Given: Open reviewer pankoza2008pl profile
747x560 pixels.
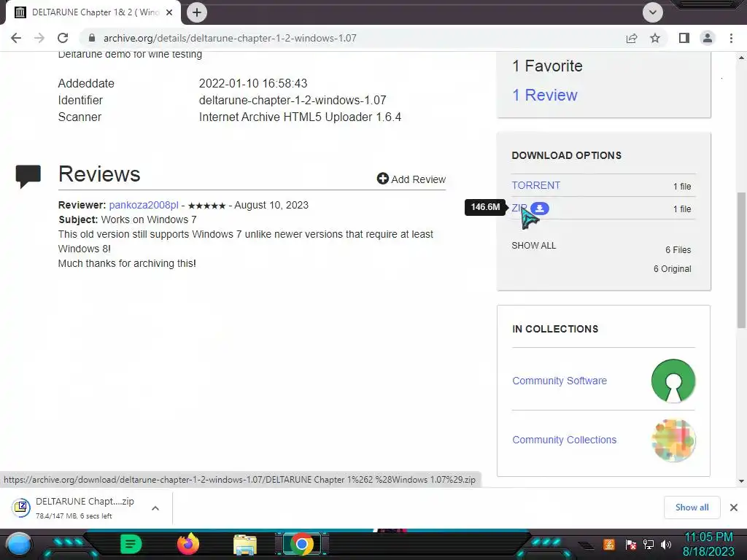Looking at the screenshot, I should tap(144, 205).
